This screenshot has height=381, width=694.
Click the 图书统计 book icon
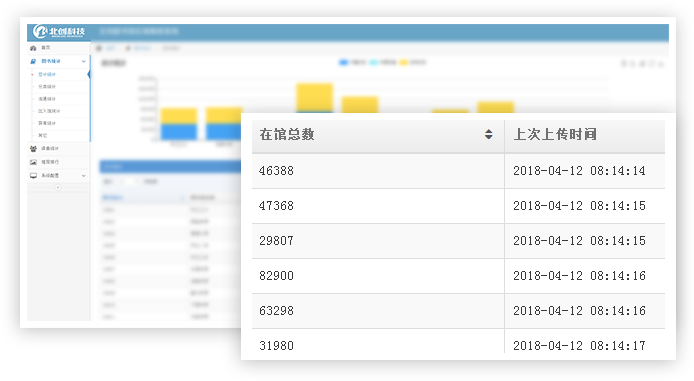coord(33,61)
